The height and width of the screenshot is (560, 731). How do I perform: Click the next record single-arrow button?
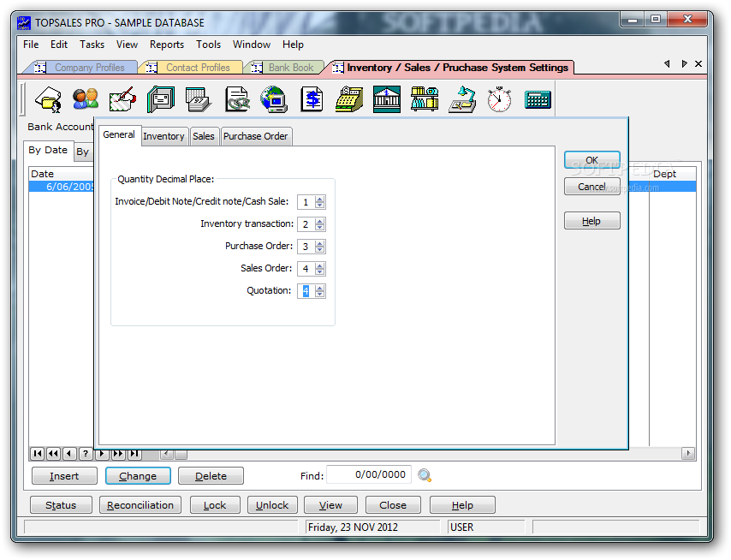click(102, 453)
